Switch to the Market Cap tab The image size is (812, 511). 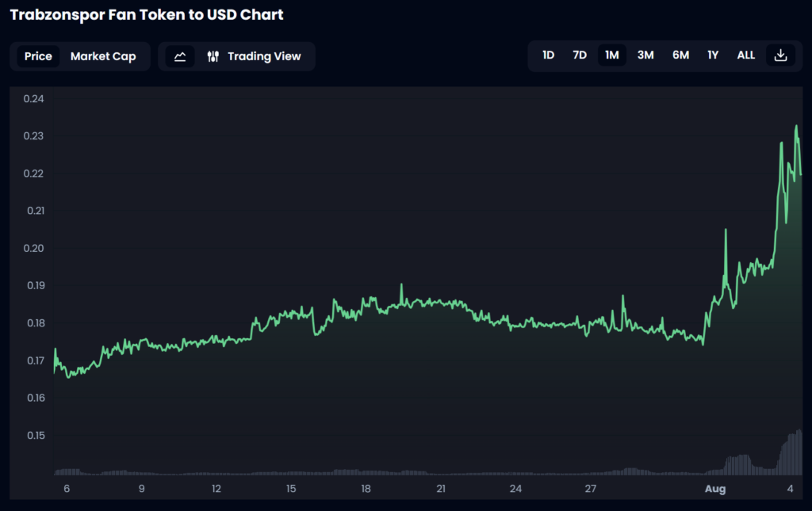[x=103, y=56]
